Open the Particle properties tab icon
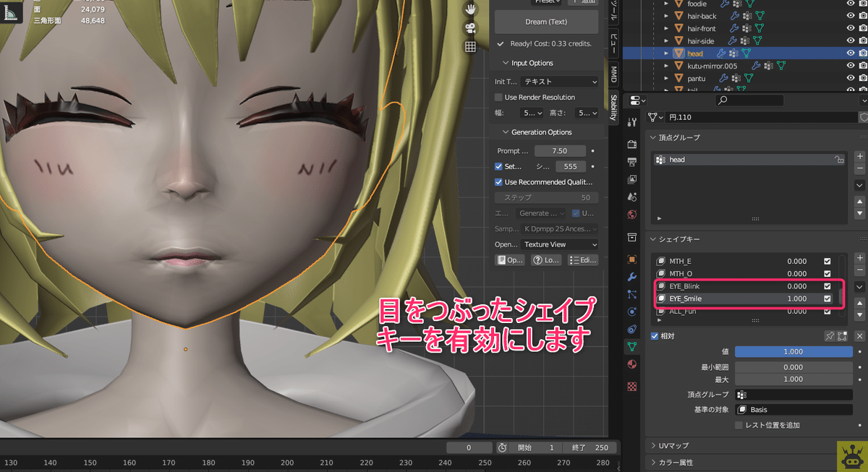 [632, 294]
